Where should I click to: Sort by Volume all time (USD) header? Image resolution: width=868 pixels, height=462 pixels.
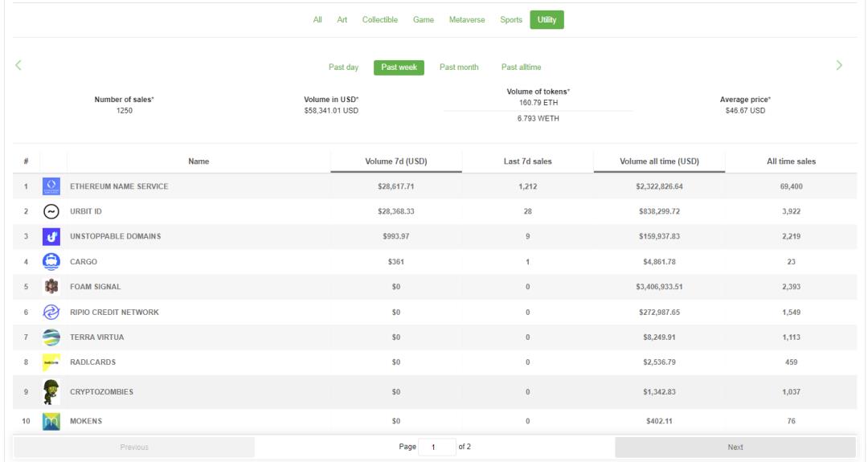659,161
